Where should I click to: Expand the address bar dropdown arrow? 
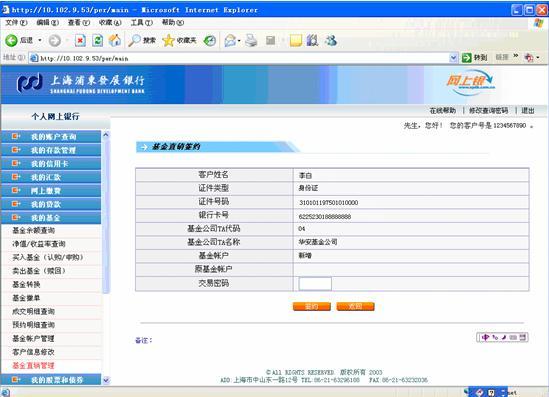pyautogui.click(x=453, y=58)
